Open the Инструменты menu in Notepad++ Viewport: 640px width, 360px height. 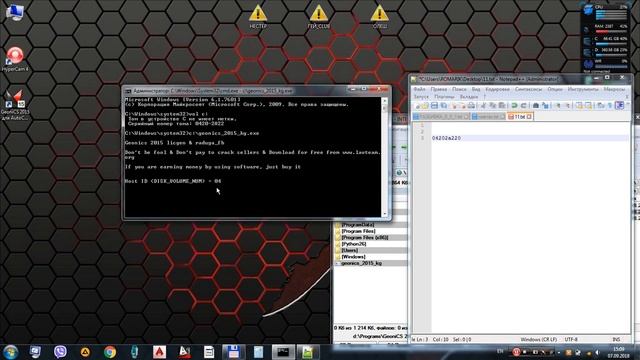click(583, 89)
